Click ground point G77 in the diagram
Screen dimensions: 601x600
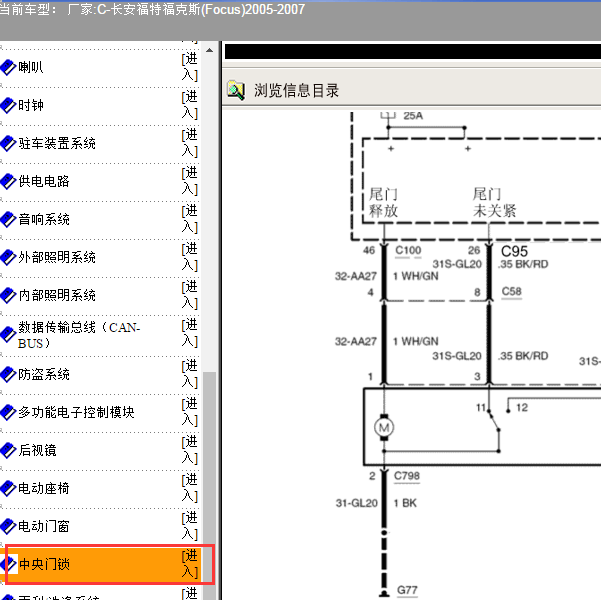pos(407,590)
